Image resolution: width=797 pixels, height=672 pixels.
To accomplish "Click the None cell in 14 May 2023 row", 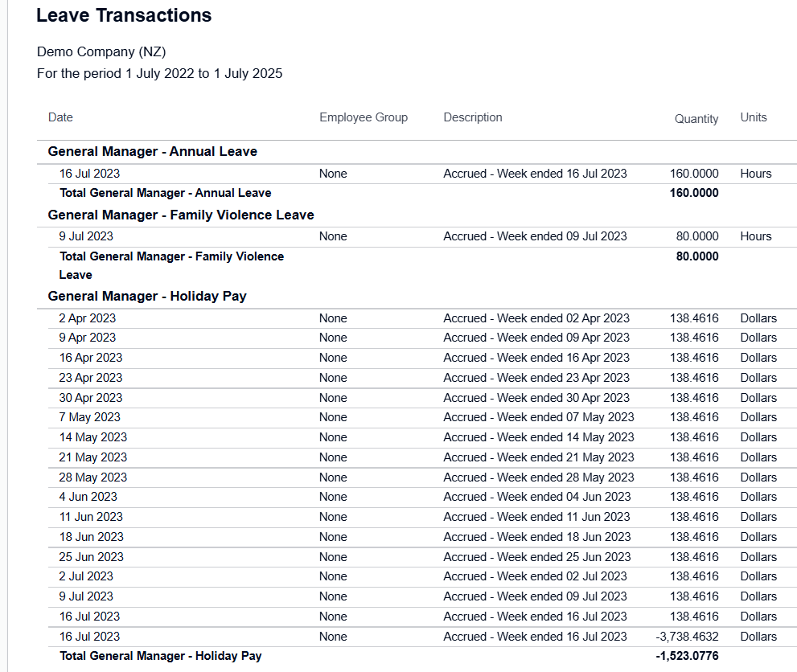I will coord(333,437).
